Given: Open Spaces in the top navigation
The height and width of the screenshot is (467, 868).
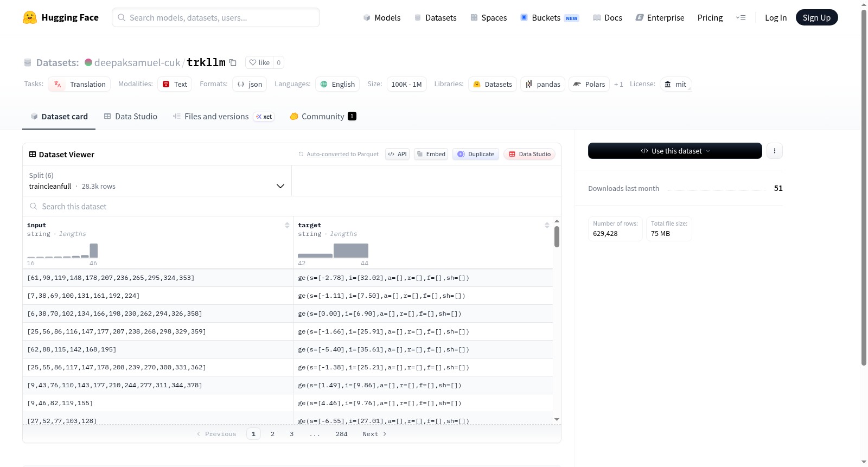Looking at the screenshot, I should (489, 17).
